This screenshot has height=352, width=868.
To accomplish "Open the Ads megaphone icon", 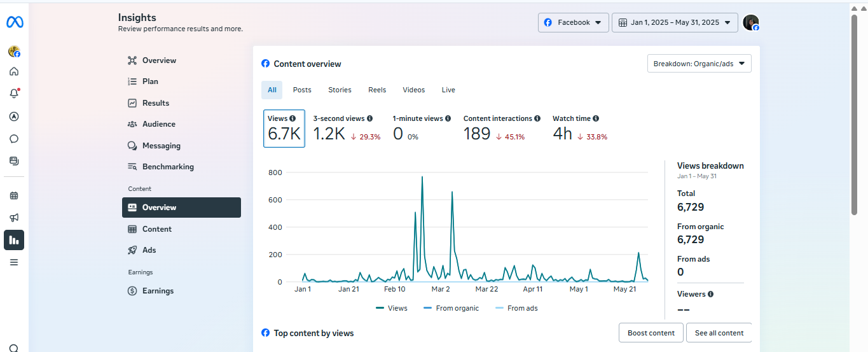I will [x=14, y=218].
